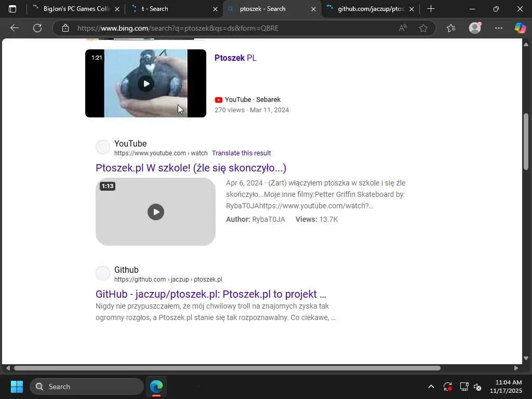Click the YouTube result site favicon circle
This screenshot has width=532, height=399.
(102, 147)
